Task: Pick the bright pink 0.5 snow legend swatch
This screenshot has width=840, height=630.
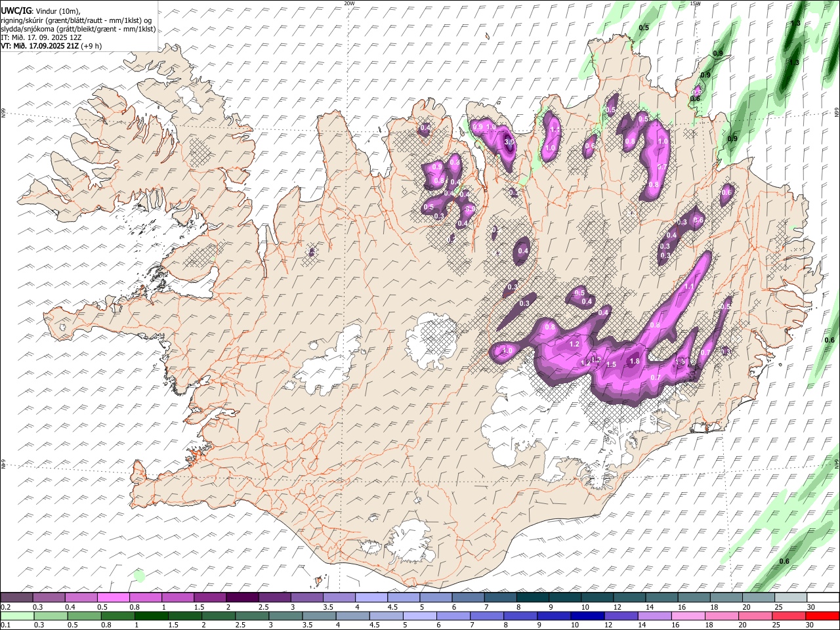Action: (x=114, y=597)
